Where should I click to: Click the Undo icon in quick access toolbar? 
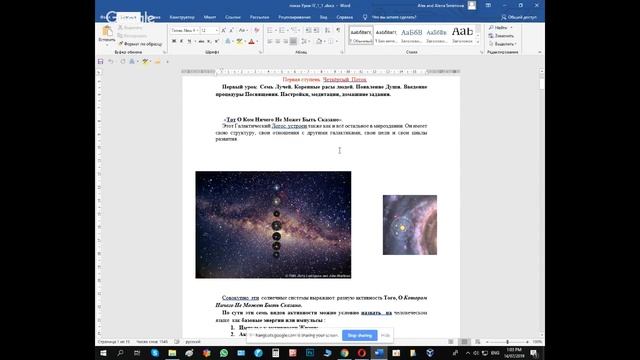[x=111, y=62]
